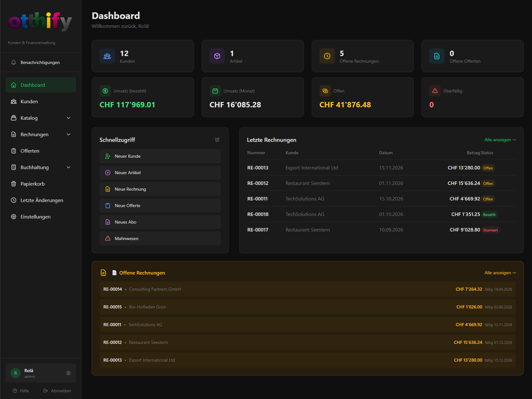Viewport: 532px width, 399px height.
Task: Click the 12 Kunden stat card
Action: coord(143,56)
